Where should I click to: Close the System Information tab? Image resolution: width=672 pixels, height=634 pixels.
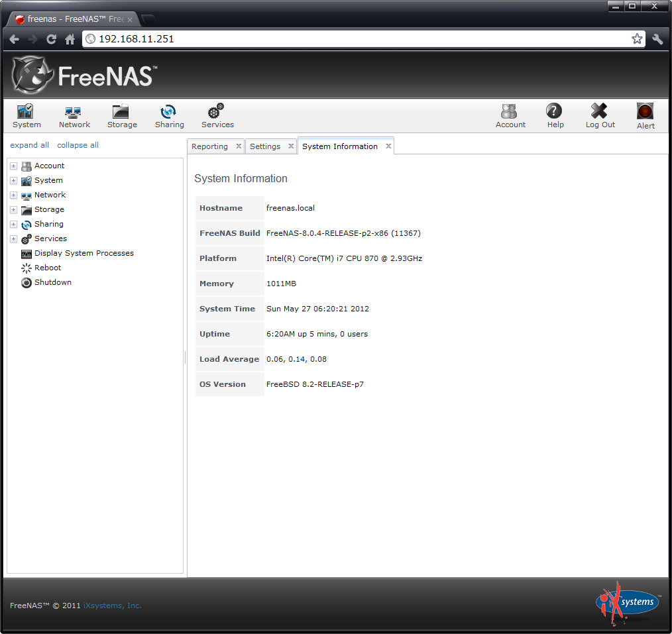388,146
